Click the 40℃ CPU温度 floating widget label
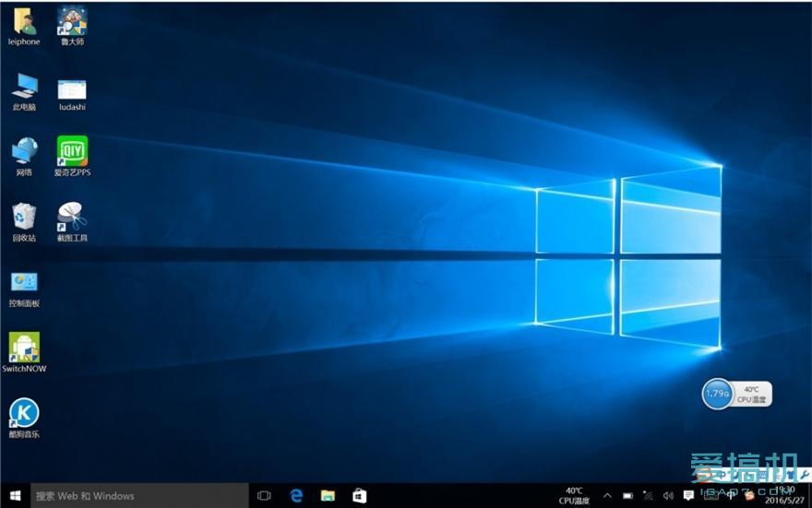Viewport: 812px width, 508px height. 751,395
